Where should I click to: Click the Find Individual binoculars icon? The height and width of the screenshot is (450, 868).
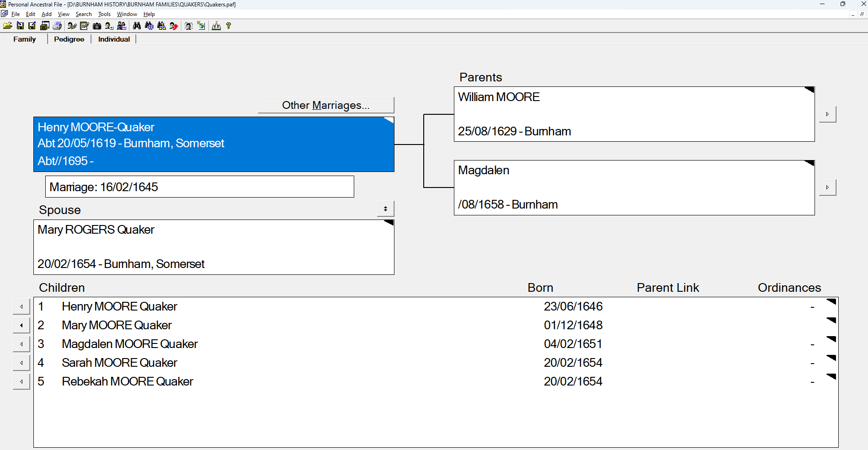[137, 26]
